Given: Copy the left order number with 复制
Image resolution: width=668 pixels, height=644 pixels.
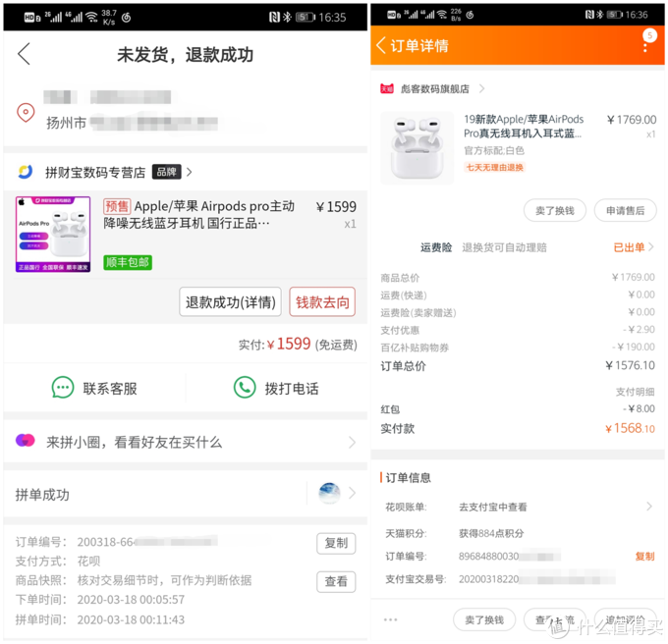Looking at the screenshot, I should coord(336,543).
